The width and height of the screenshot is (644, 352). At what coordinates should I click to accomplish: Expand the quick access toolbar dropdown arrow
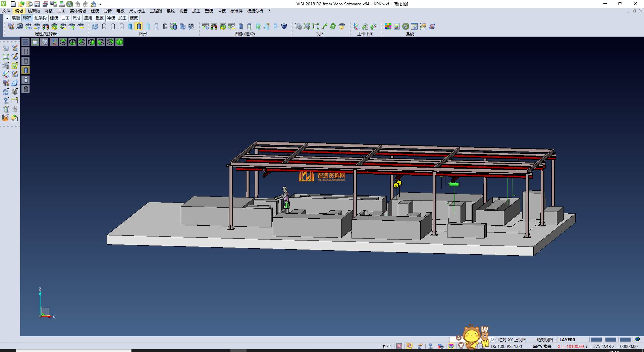coord(100,4)
